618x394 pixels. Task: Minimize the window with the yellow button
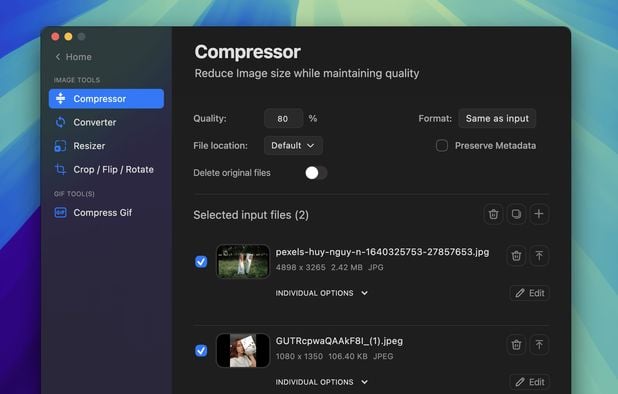tap(68, 37)
